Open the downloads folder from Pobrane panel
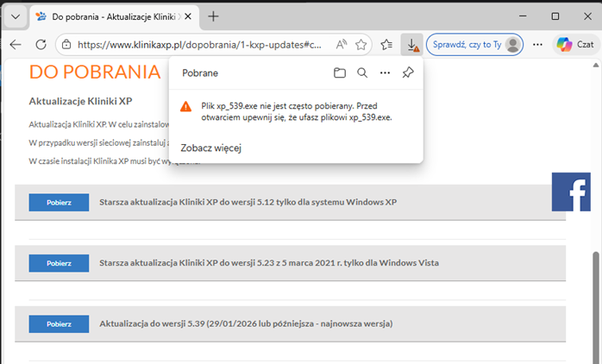This screenshot has width=602, height=364. (x=340, y=73)
